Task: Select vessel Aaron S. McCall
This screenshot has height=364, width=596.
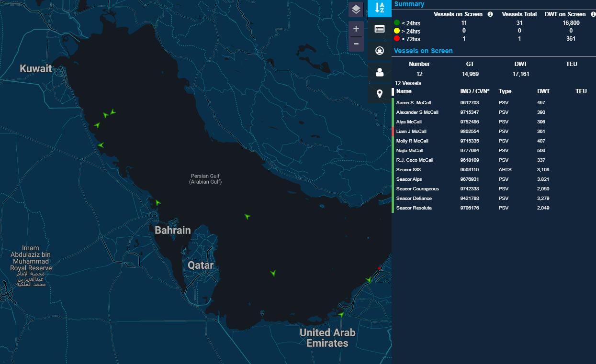Action: tap(414, 102)
